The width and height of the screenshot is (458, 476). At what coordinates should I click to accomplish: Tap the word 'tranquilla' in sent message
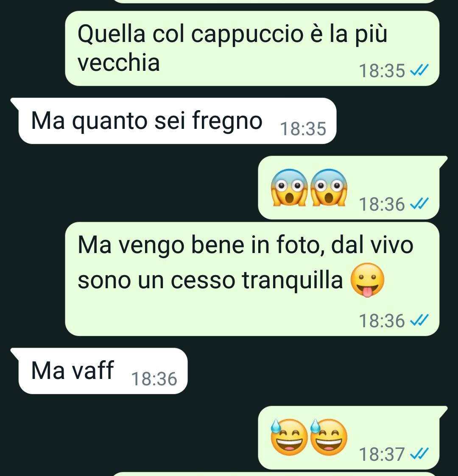(293, 280)
